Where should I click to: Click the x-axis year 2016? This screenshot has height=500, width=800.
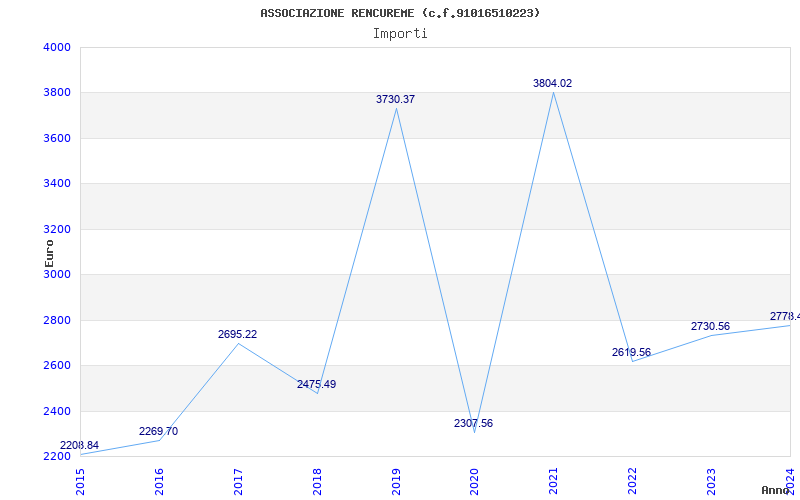pyautogui.click(x=159, y=481)
